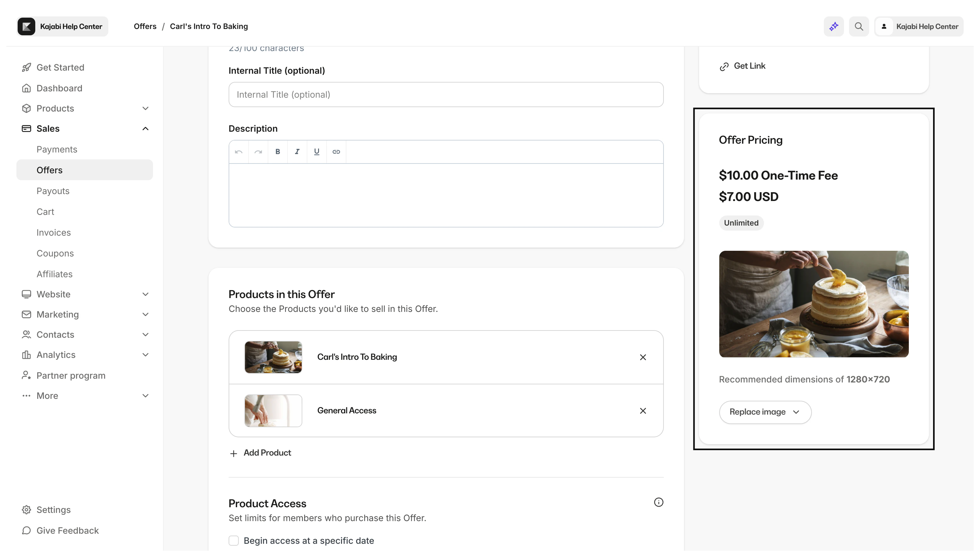Click the sparkle assistant icon in the top bar
980x557 pixels.
833,26
